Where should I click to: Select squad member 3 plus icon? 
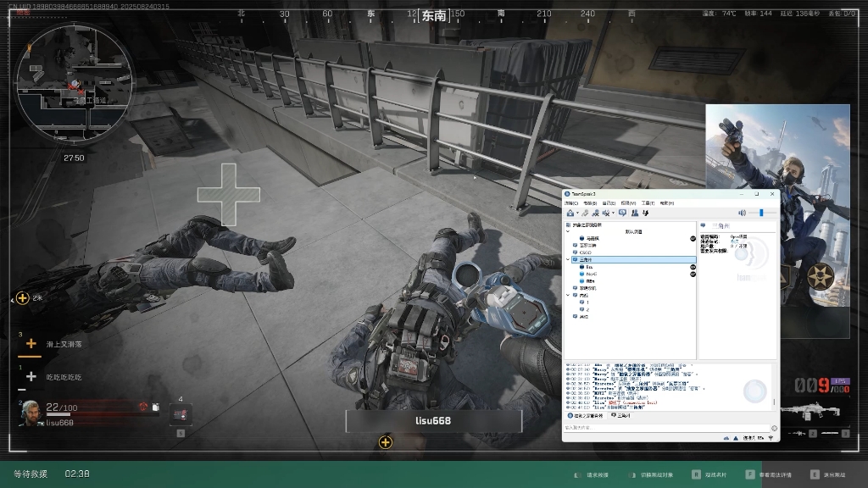[x=31, y=344]
